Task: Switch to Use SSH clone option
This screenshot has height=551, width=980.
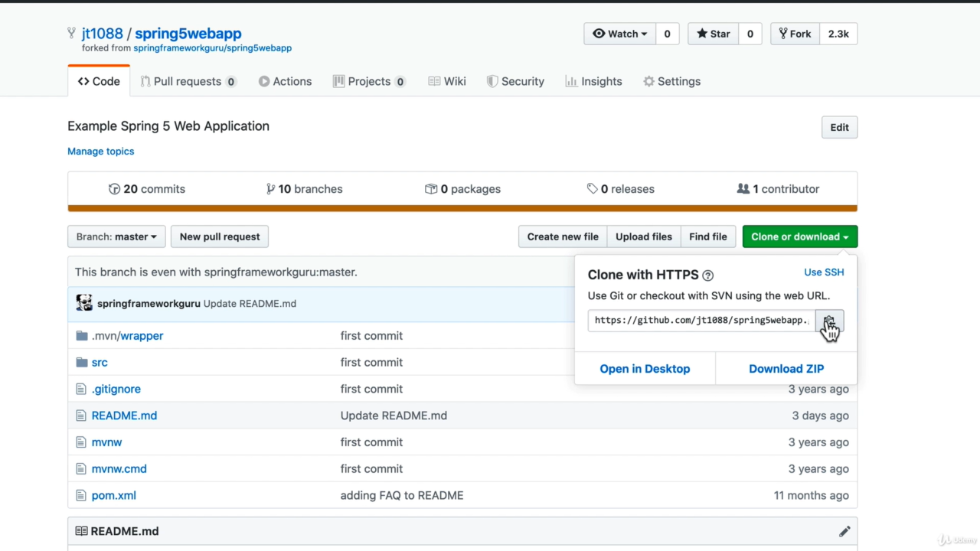Action: tap(824, 272)
